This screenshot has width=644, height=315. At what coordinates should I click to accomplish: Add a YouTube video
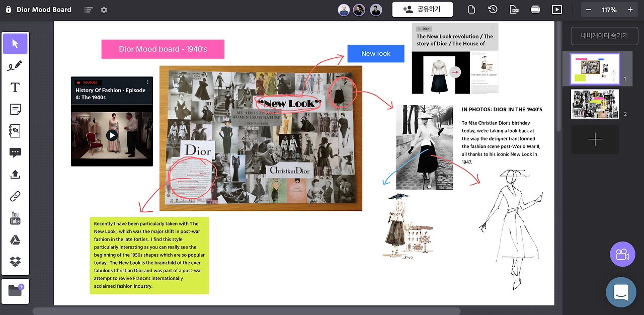pos(15,218)
